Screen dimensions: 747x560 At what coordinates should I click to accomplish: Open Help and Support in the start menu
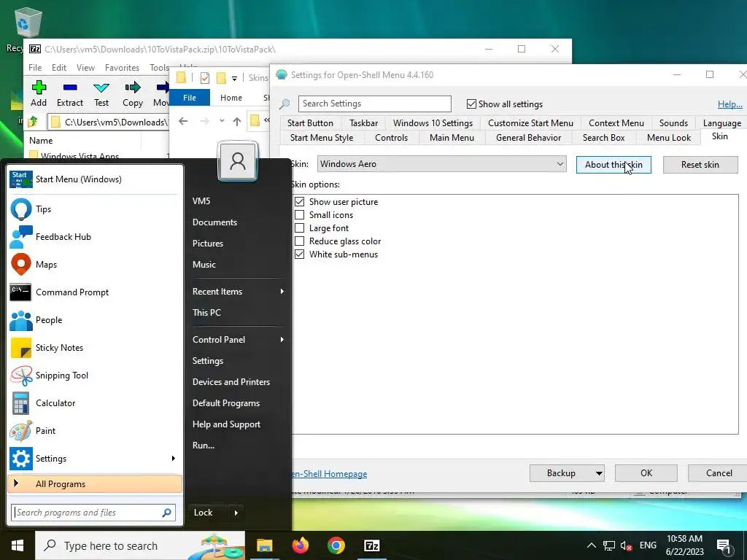[x=226, y=424]
